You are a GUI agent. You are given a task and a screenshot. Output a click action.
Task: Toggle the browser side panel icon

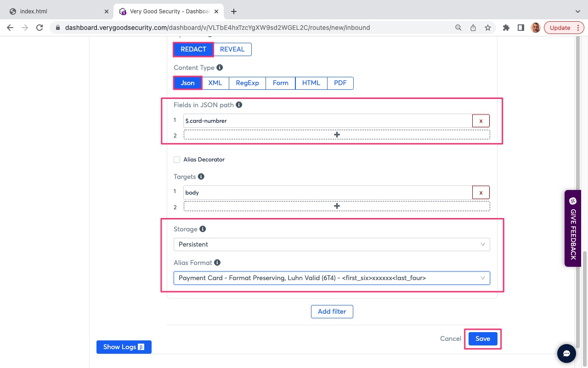[x=520, y=28]
